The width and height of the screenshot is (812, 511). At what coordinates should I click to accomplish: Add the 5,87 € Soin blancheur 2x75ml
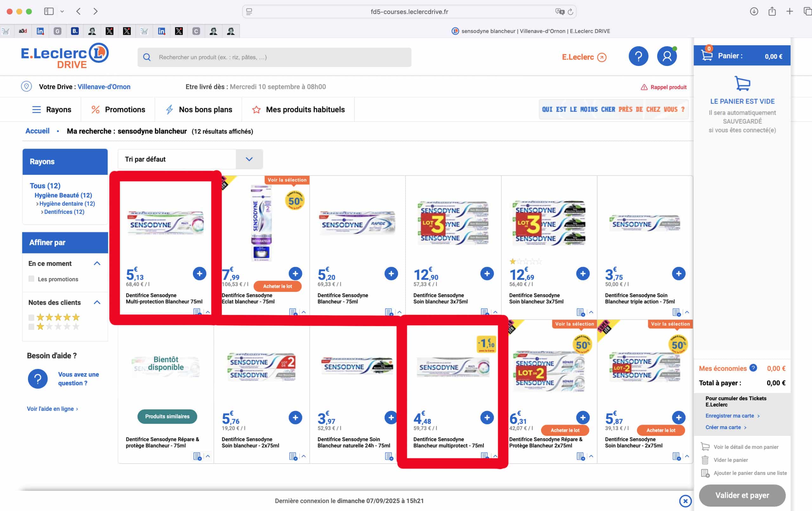coord(678,417)
